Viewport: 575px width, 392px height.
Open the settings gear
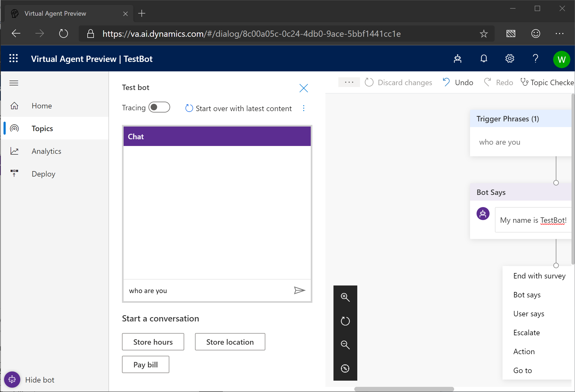point(510,59)
